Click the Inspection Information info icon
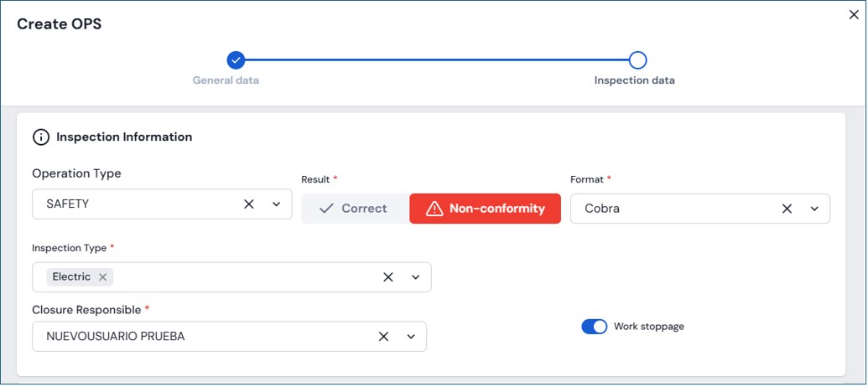This screenshot has width=868, height=387. pos(40,137)
